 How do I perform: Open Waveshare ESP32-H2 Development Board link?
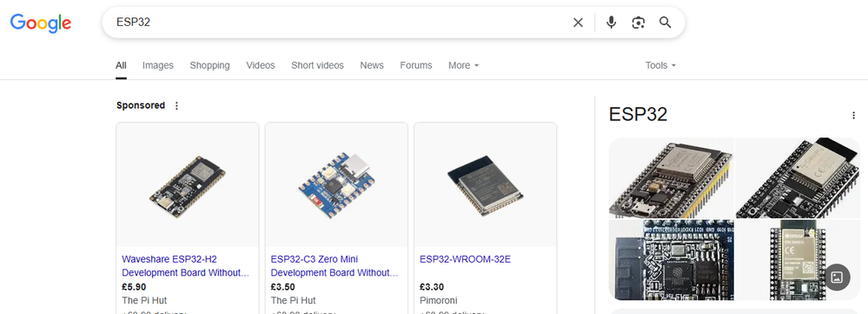coord(185,266)
